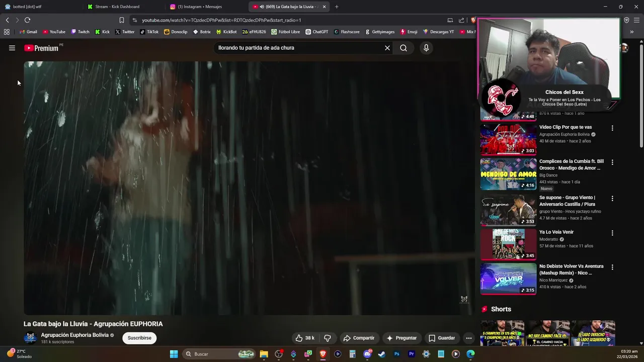Open weather widget 27°C Soleado

point(19,354)
